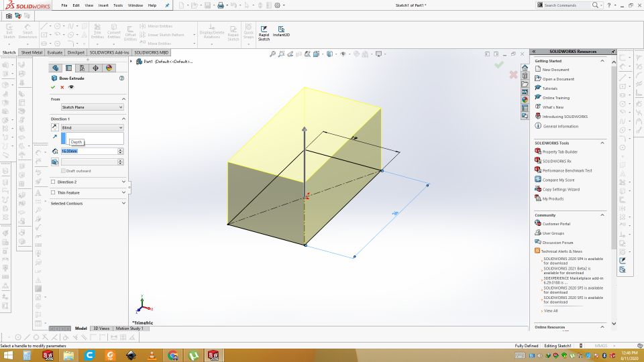
Task: Collapse the Community group
Action: click(x=602, y=215)
